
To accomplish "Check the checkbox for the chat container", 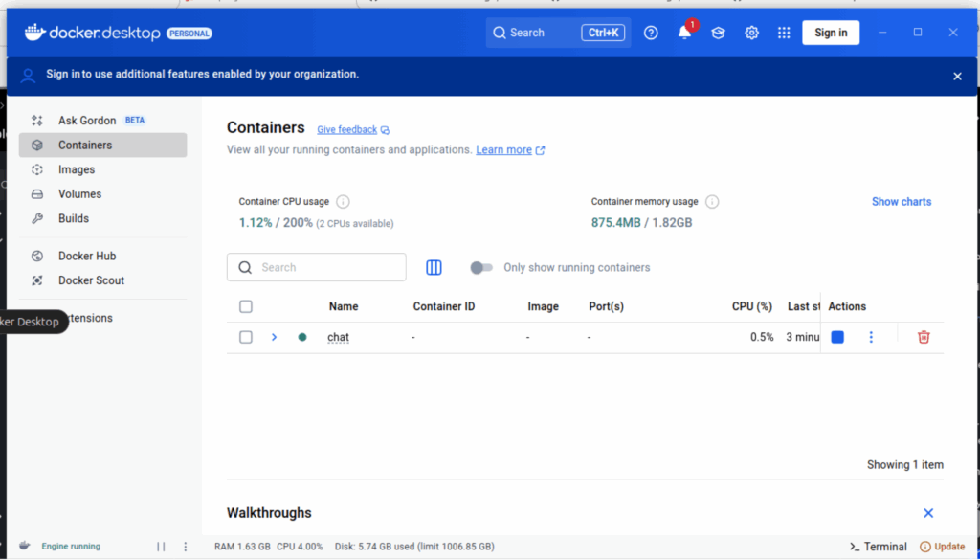I will coord(246,338).
